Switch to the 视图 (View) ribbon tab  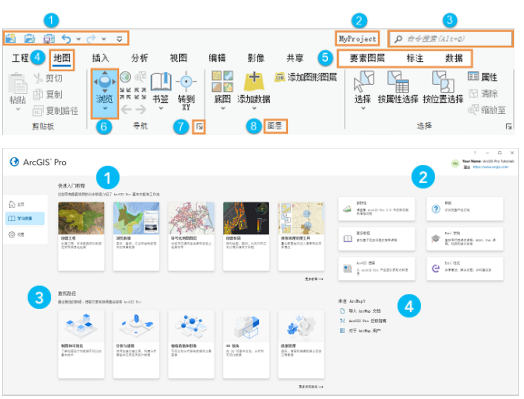[178, 58]
